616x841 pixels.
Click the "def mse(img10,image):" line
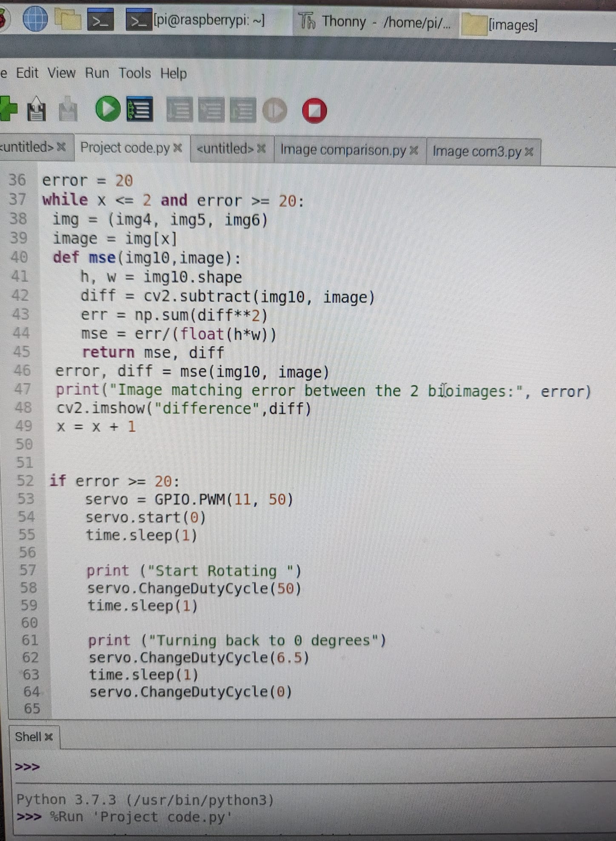click(x=147, y=257)
